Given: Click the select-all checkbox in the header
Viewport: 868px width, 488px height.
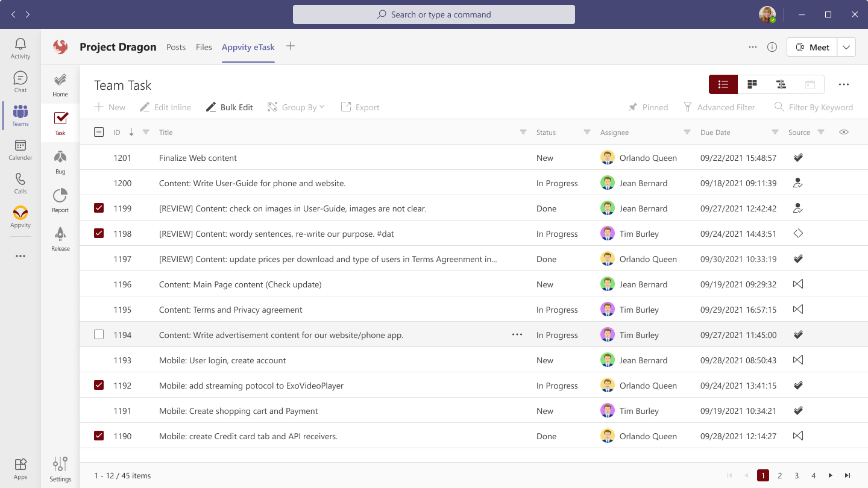Looking at the screenshot, I should pyautogui.click(x=99, y=131).
